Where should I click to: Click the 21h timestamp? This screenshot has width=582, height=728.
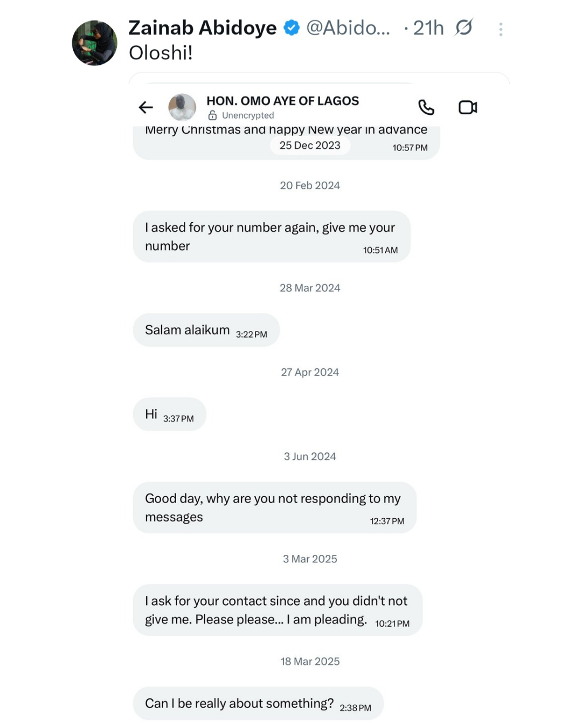[427, 28]
